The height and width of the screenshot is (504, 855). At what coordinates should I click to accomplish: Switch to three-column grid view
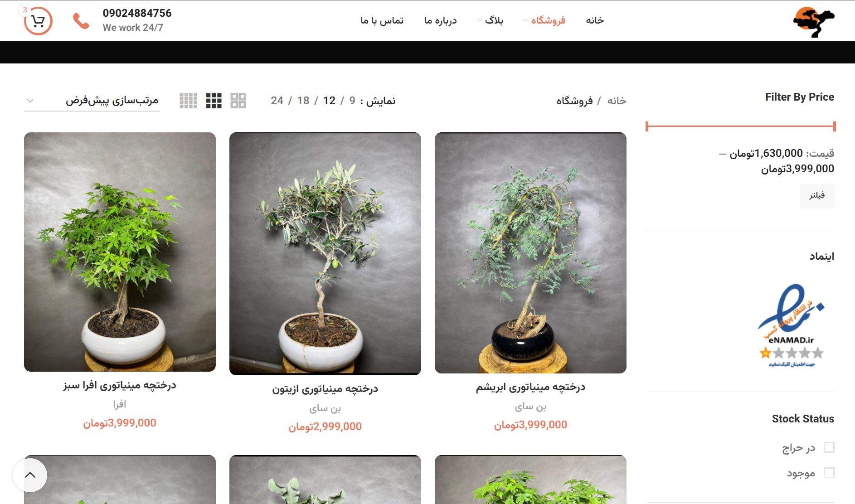click(214, 101)
